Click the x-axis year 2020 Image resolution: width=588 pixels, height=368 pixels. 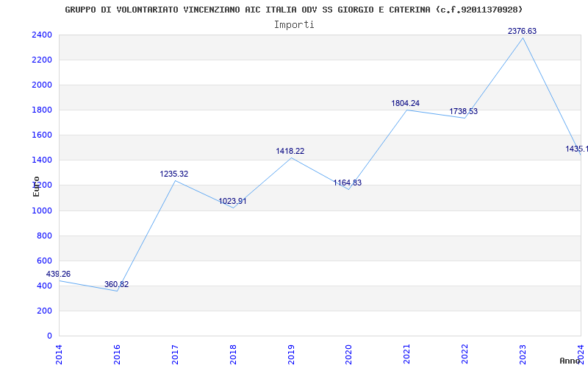(348, 354)
